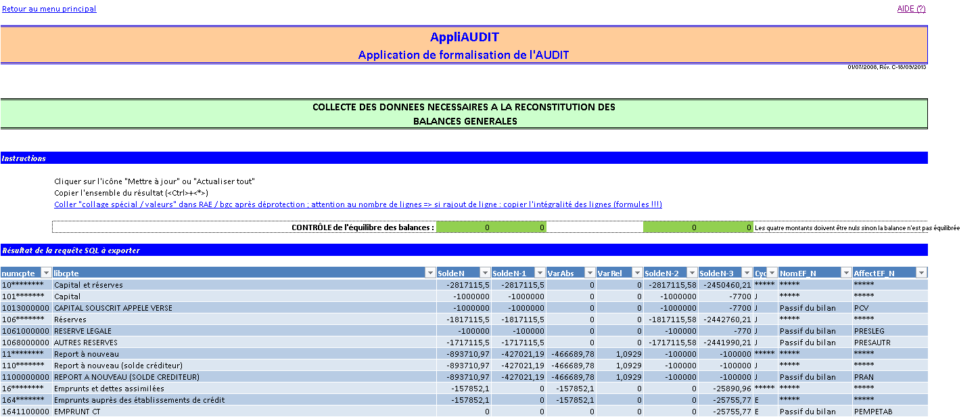
Task: Select the "CONTRÔLE de l'équilibre des balances" label
Action: click(363, 227)
